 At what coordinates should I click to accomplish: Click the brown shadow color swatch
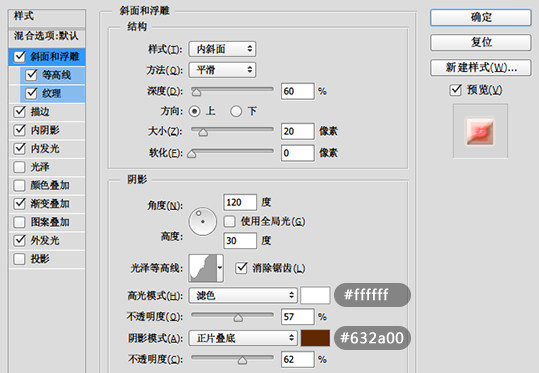tap(315, 338)
